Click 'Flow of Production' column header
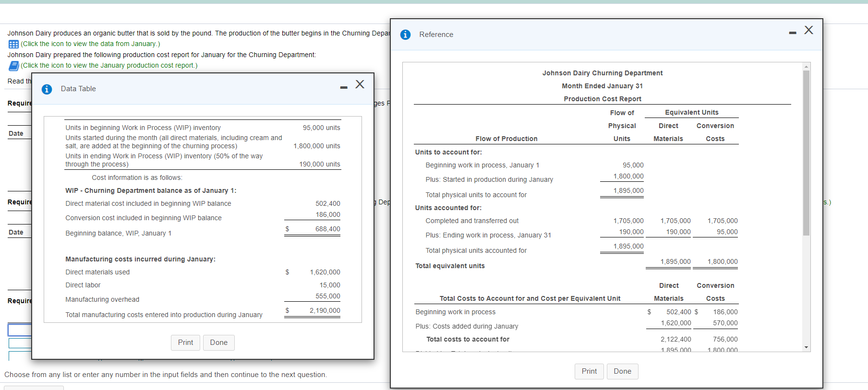The height and width of the screenshot is (390, 868). [x=506, y=139]
